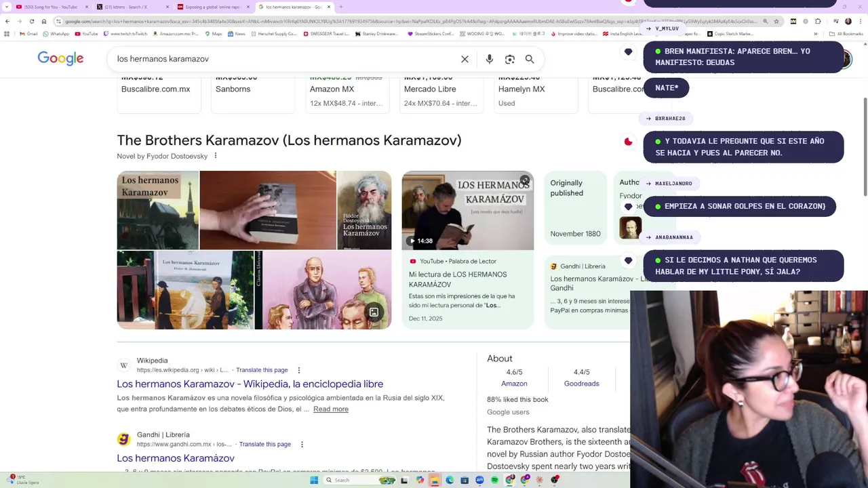Open Spotify from the taskbar

point(494,480)
